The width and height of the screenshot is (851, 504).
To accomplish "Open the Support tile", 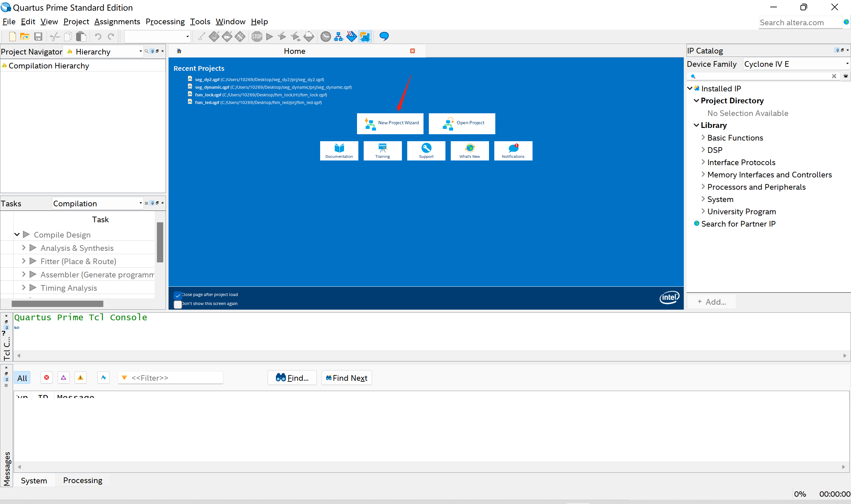I will 426,151.
